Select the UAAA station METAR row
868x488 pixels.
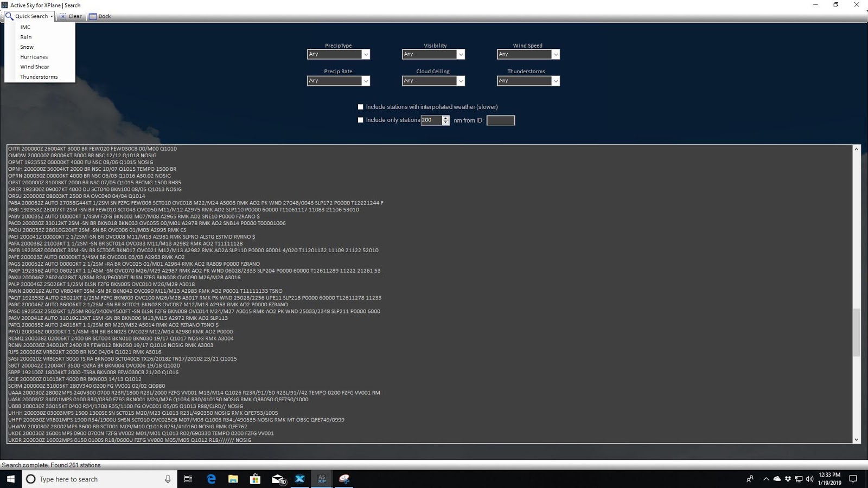tap(194, 393)
